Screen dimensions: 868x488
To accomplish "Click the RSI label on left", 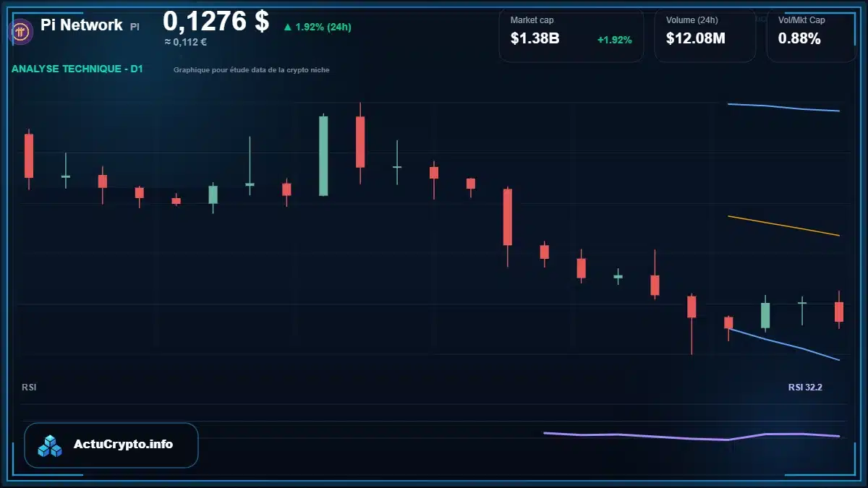I will pyautogui.click(x=29, y=388).
